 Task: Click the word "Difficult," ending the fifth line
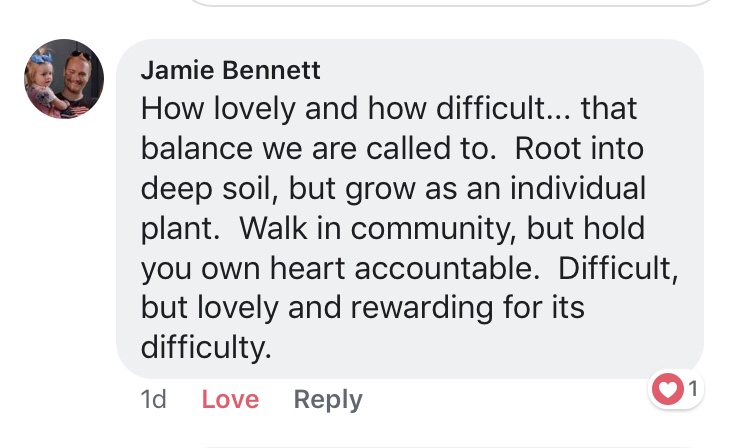[620, 268]
